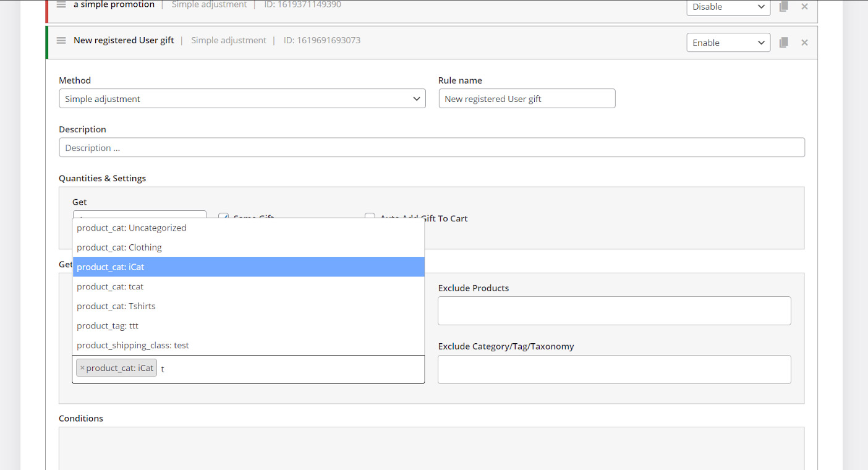Open the Disable status dropdown
This screenshot has height=470, width=868.
(x=728, y=7)
